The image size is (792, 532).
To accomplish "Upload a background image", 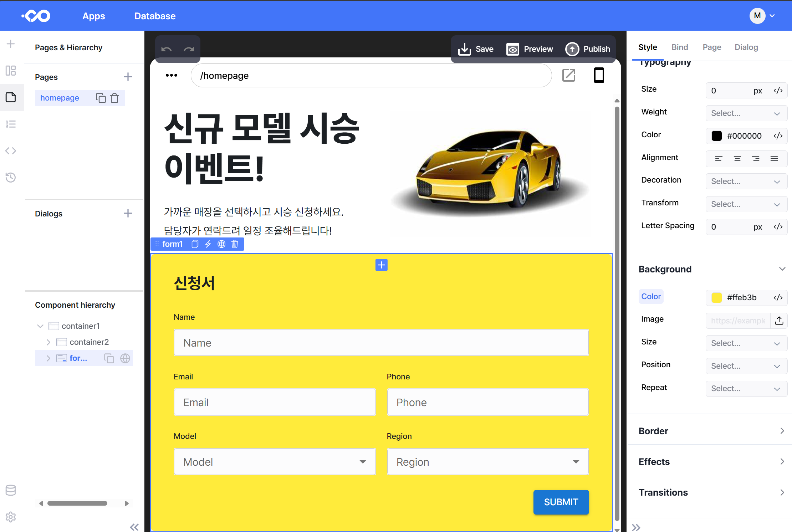I will click(x=779, y=321).
